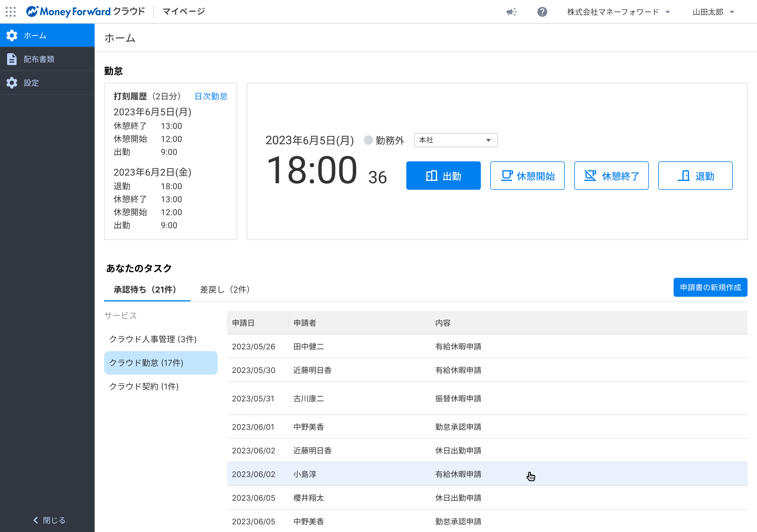Image resolution: width=757 pixels, height=532 pixels.
Task: Select クラウド人事管理 (3件) service filter
Action: [153, 339]
